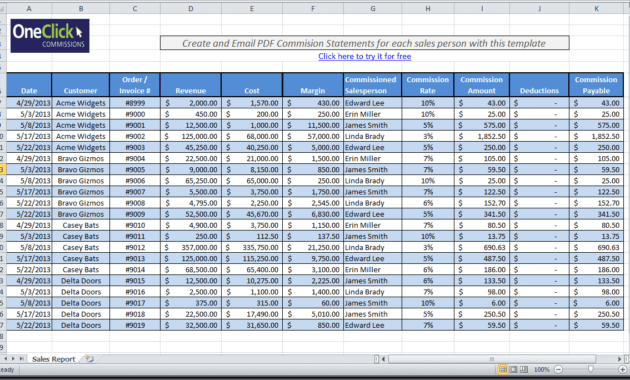Select revenue cell 357,000.00
Screen dimensions: 630x380
[x=190, y=247]
